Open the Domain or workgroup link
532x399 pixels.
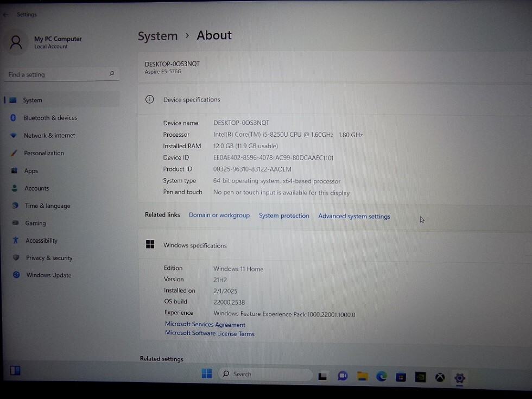click(x=219, y=215)
